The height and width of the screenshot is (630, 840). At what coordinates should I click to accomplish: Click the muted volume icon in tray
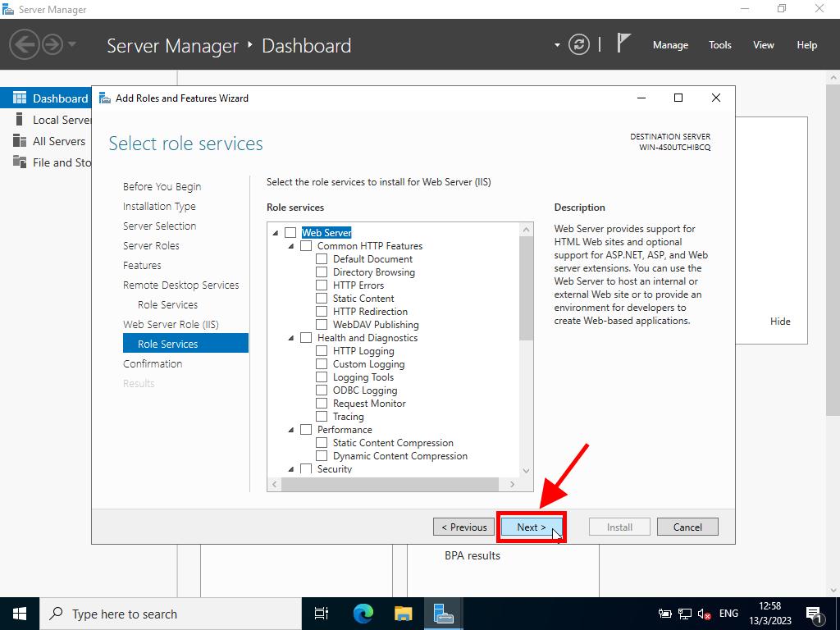coord(705,614)
